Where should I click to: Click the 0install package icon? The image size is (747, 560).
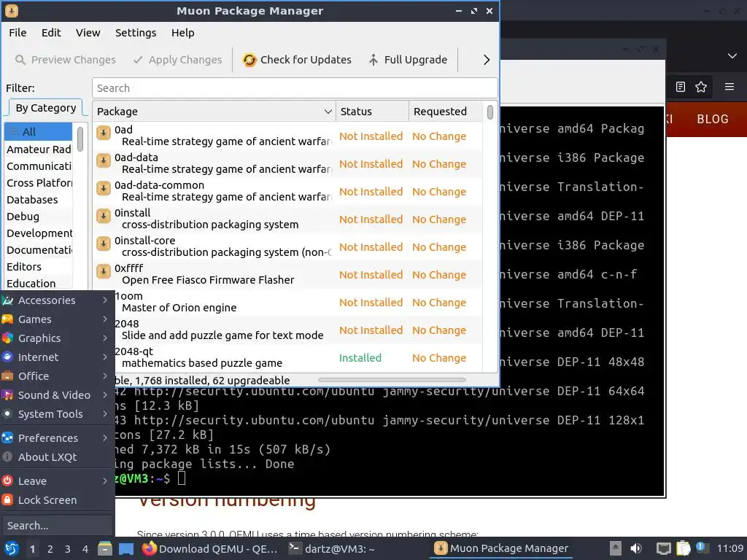click(104, 216)
